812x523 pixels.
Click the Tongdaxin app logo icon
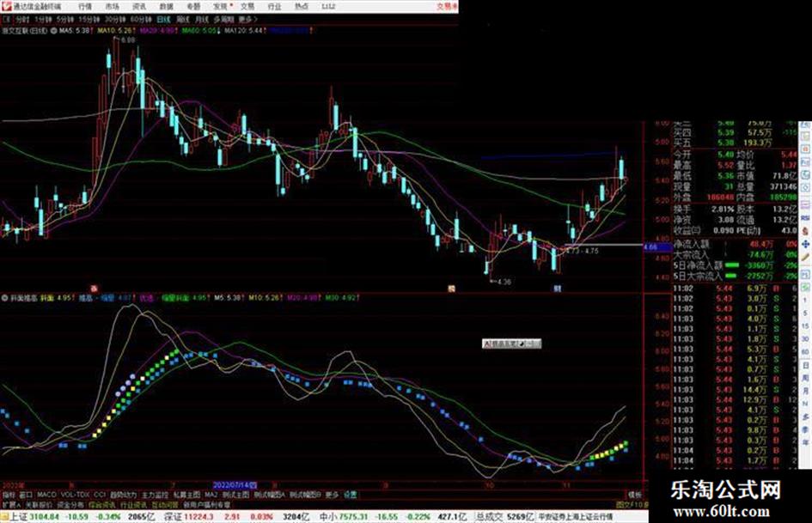6,6
